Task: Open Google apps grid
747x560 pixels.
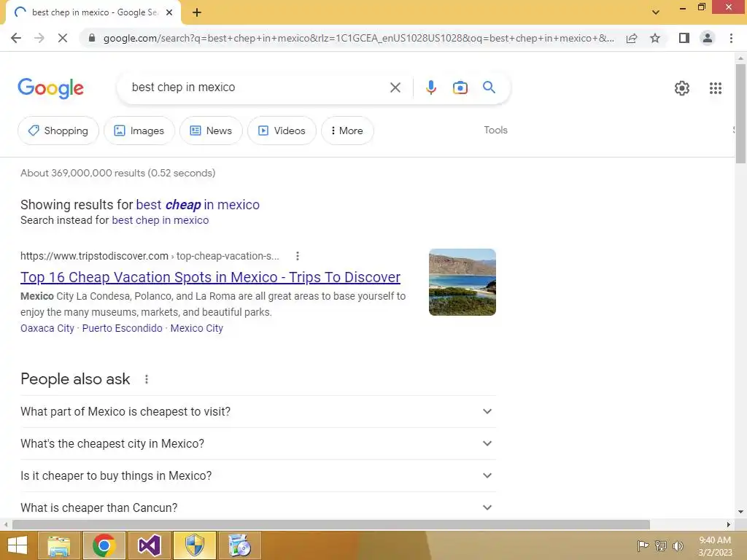Action: 715,88
